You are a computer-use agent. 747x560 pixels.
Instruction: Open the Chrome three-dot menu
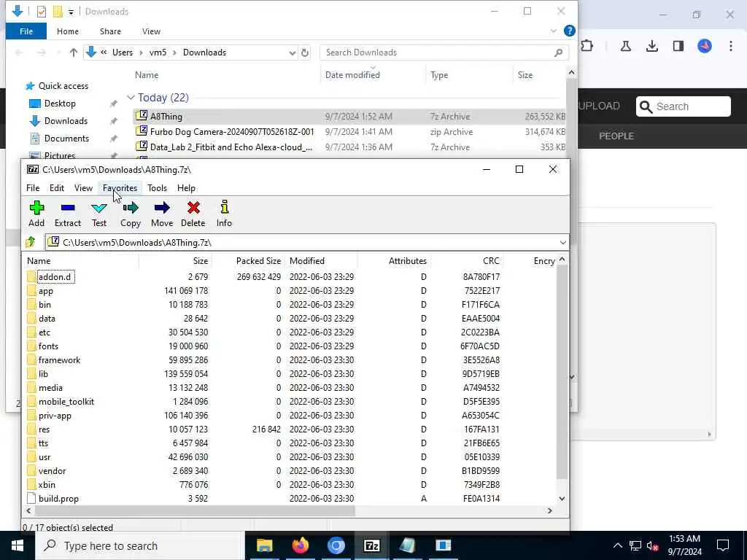click(x=731, y=46)
